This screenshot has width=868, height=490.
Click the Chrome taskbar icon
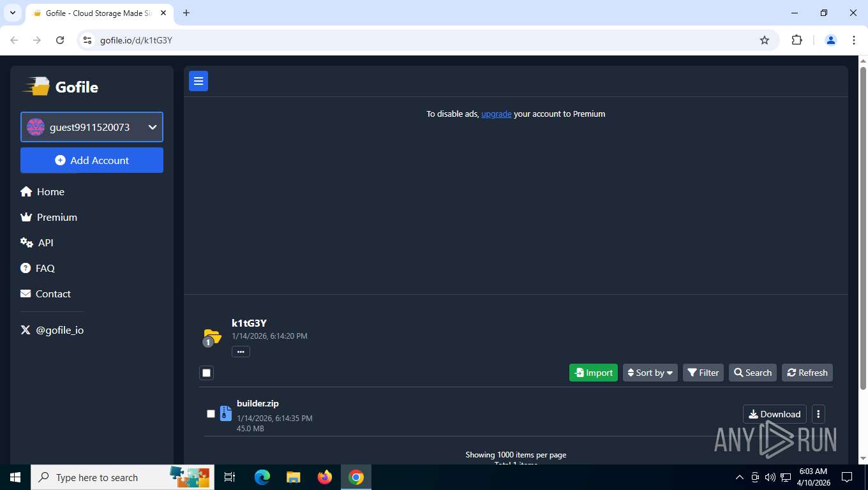[356, 477]
